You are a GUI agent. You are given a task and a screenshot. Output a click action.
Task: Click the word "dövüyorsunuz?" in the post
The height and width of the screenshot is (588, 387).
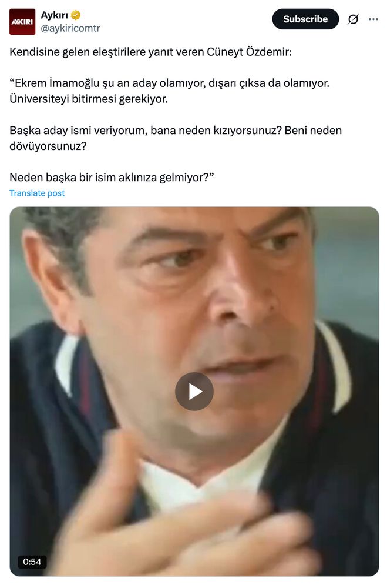(48, 146)
